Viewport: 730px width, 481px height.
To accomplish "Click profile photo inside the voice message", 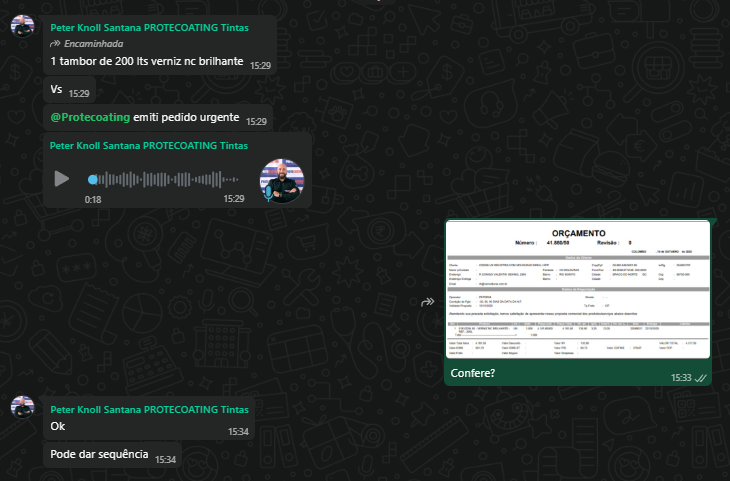I will (x=281, y=180).
